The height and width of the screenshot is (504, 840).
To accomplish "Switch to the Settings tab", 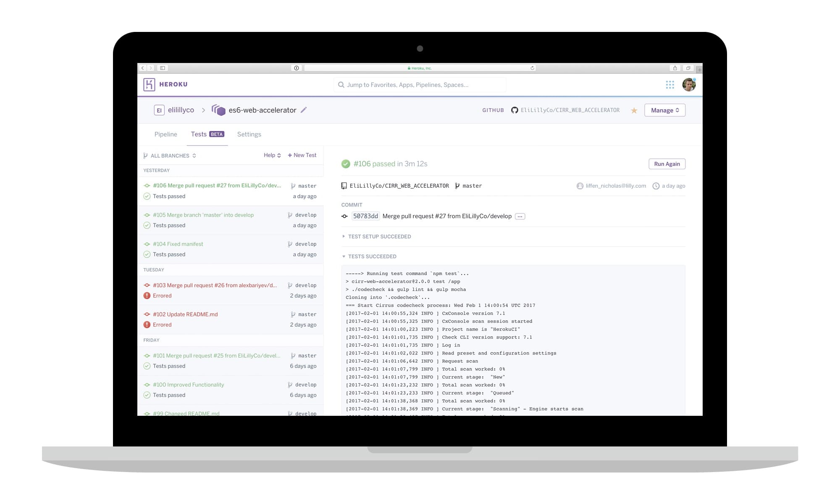I will tap(249, 134).
